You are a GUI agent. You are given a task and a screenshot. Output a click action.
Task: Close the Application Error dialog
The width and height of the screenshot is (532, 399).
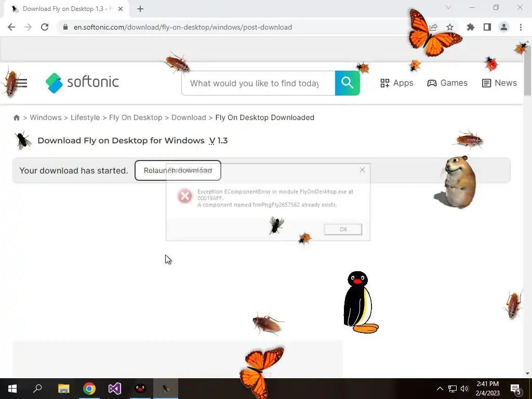pos(362,170)
